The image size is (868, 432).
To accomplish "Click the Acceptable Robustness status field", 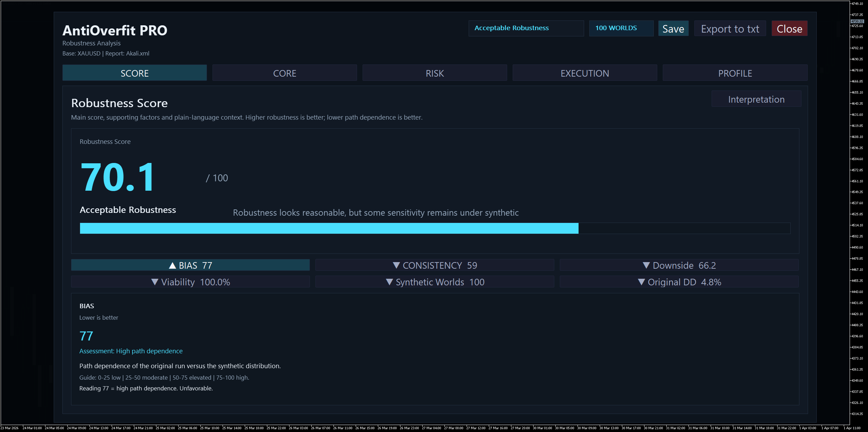I will [526, 28].
